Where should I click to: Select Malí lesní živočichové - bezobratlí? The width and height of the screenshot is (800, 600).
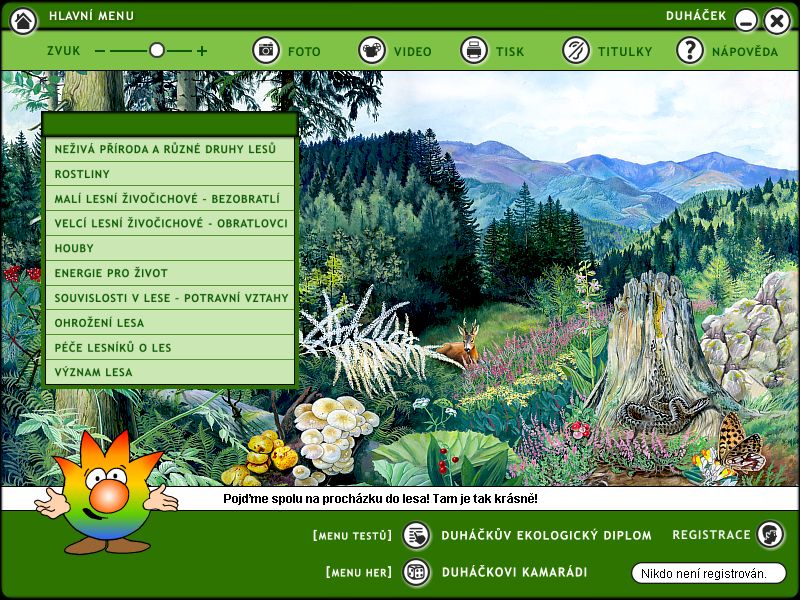tap(170, 199)
